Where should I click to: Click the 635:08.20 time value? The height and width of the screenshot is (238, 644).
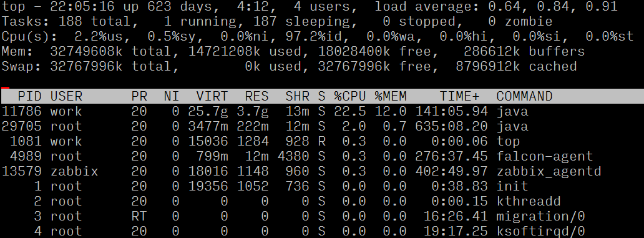(451, 126)
